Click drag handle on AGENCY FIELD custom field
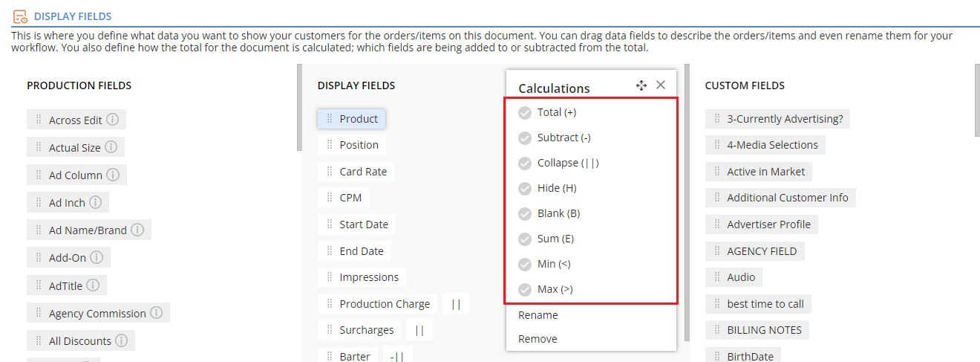Image resolution: width=980 pixels, height=362 pixels. click(717, 251)
